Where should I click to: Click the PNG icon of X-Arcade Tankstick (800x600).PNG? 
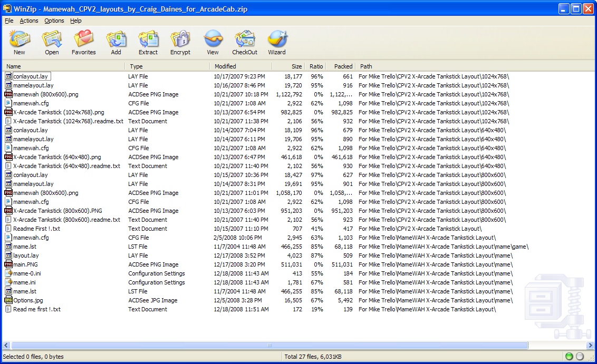[8, 211]
